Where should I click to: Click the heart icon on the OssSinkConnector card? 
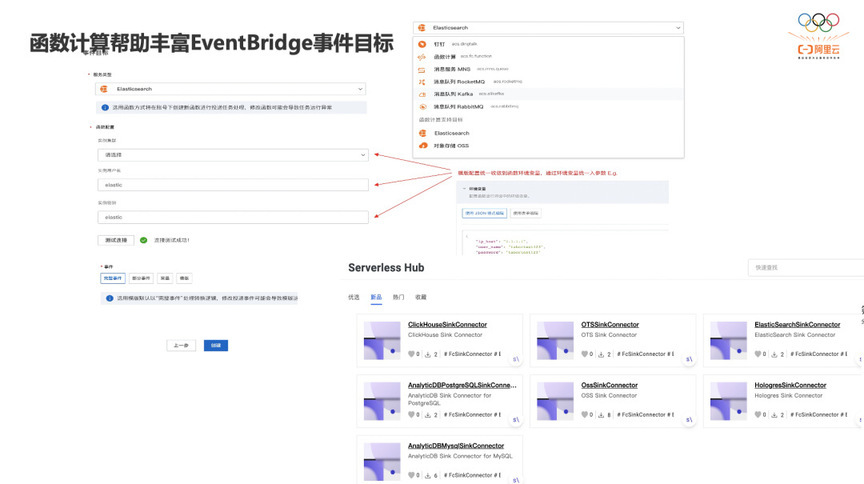pos(585,415)
